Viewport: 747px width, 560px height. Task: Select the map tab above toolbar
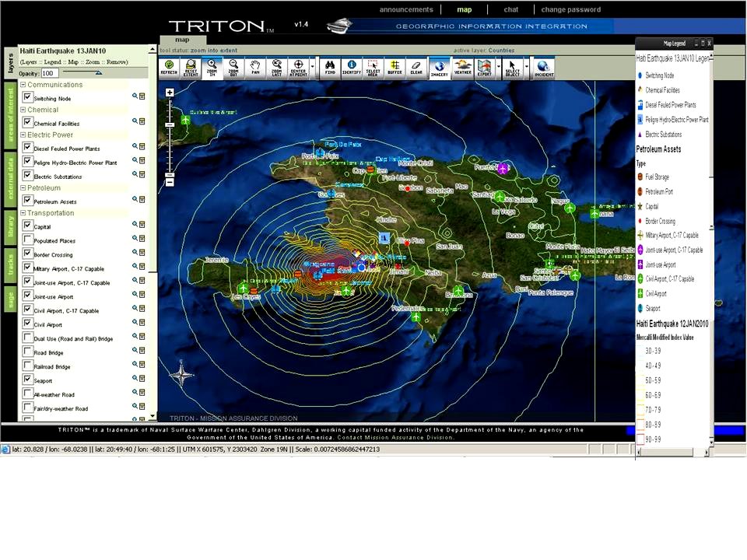[x=182, y=40]
